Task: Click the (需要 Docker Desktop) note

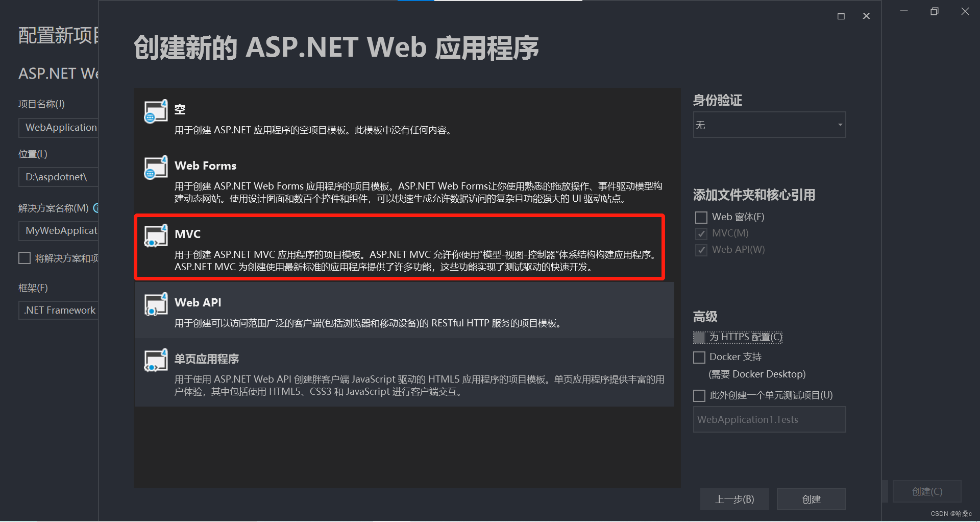Action: 757,374
